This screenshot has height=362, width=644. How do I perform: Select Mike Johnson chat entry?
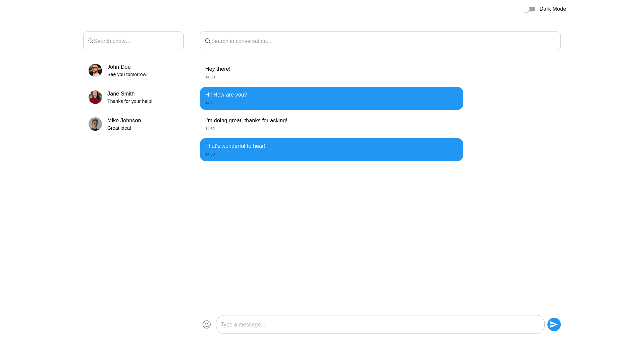click(x=124, y=121)
